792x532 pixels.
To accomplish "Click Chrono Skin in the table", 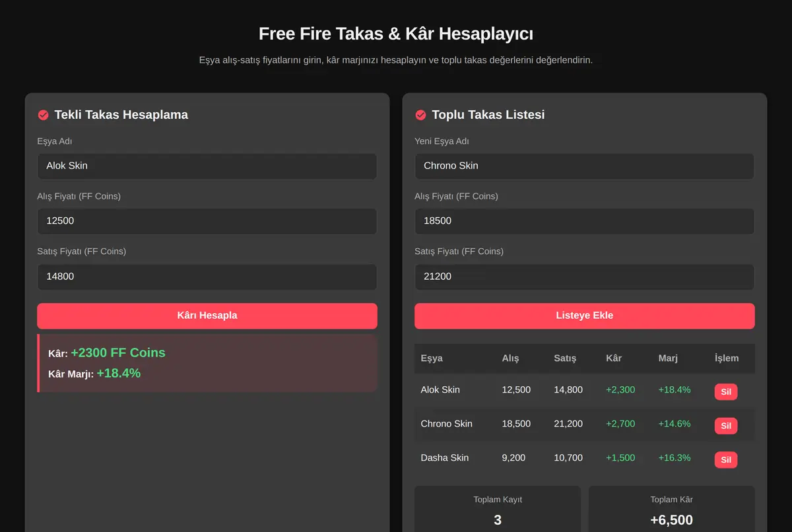I will click(x=447, y=424).
